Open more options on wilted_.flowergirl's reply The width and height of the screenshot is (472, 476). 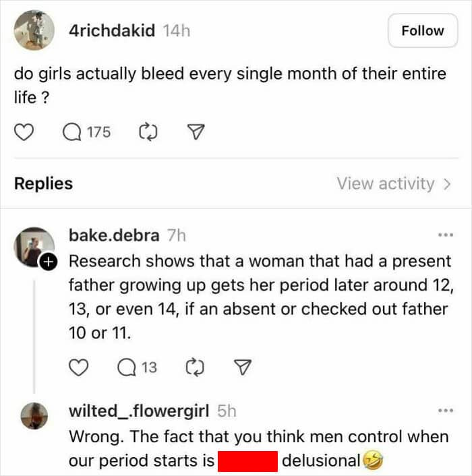tap(446, 410)
